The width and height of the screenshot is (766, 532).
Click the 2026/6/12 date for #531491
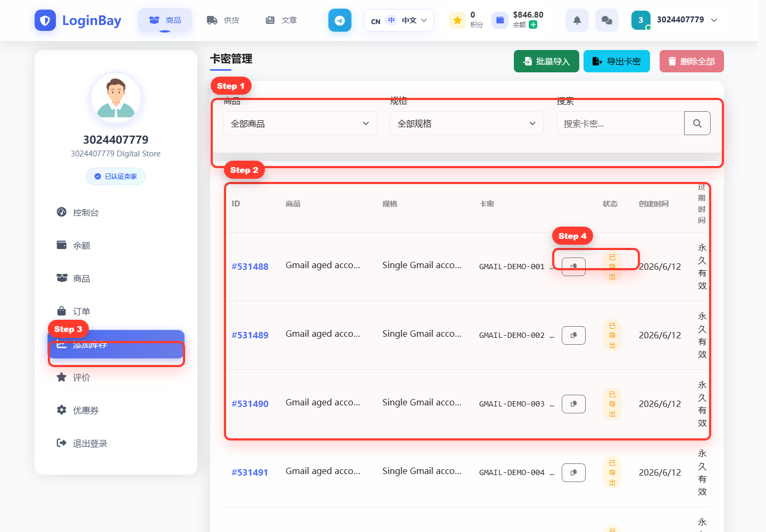[x=660, y=472]
